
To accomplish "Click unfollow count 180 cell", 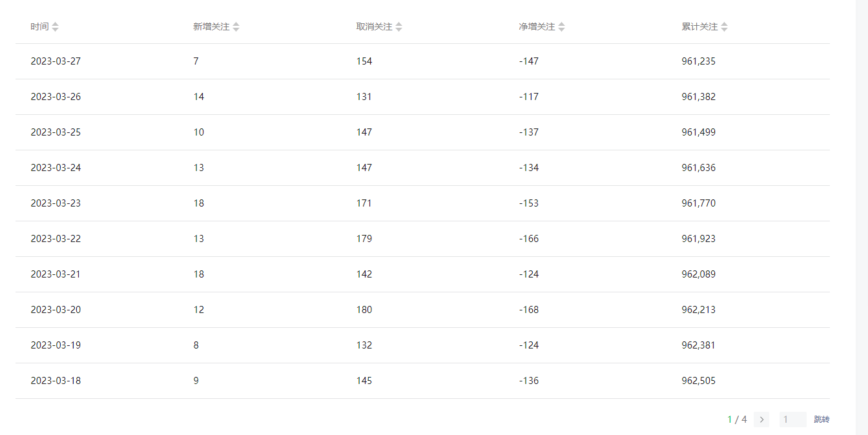I will pos(364,310).
